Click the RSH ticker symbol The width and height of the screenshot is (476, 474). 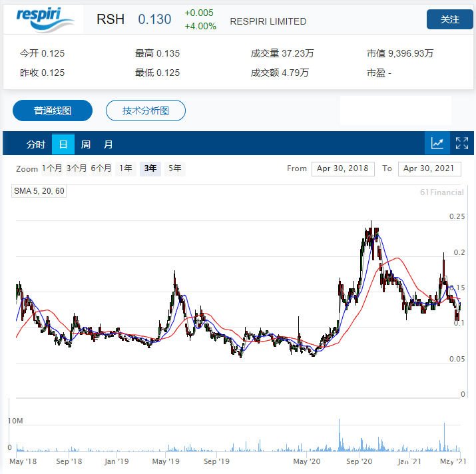[x=111, y=19]
